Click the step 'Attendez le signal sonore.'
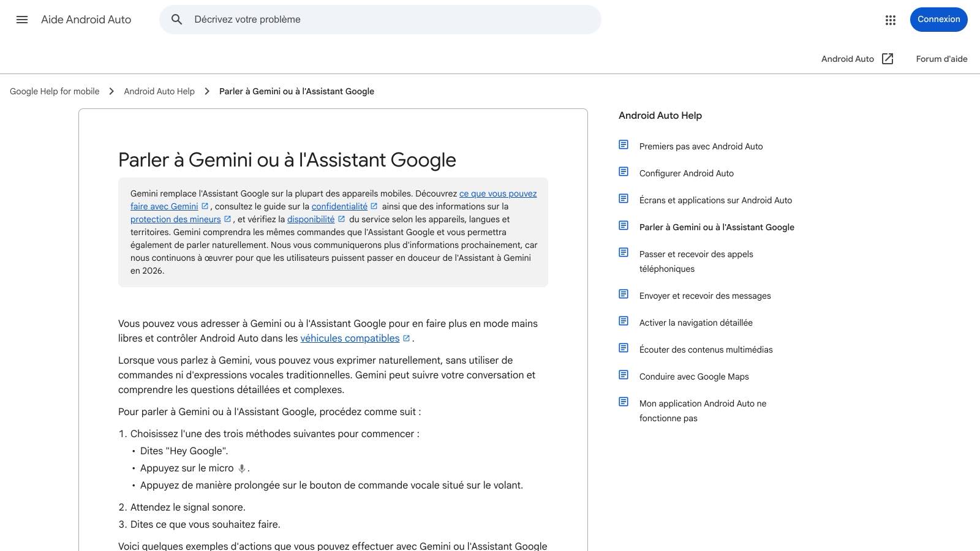This screenshot has height=551, width=980. click(187, 507)
